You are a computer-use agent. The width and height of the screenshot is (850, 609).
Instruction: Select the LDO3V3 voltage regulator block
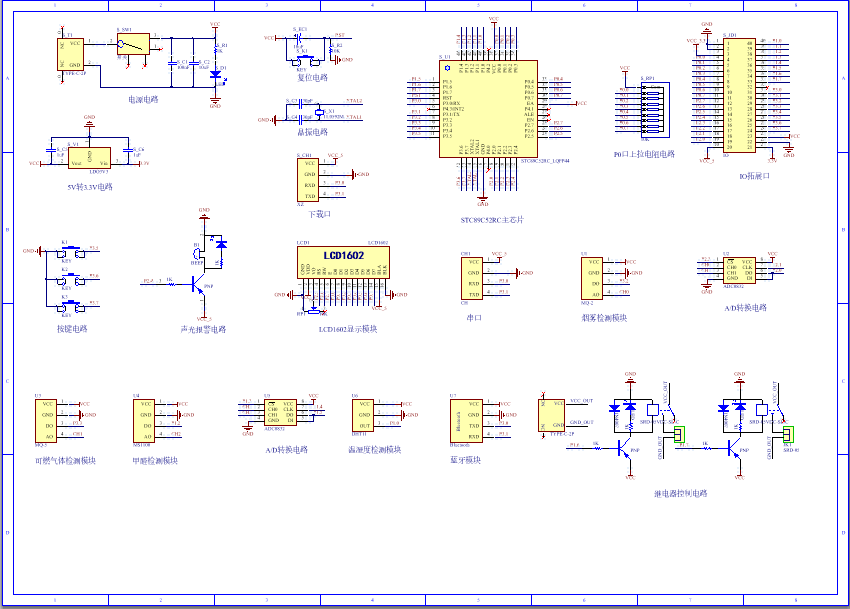(89, 158)
